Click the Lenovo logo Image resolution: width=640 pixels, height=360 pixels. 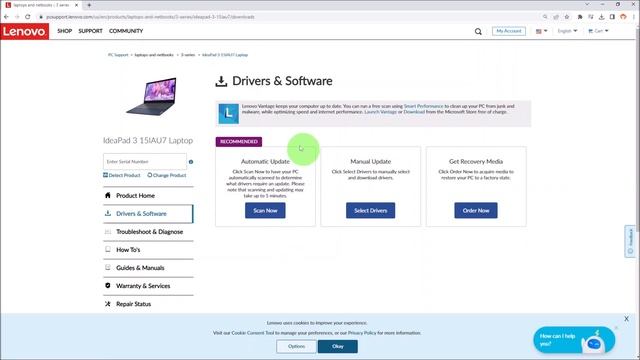click(x=24, y=31)
